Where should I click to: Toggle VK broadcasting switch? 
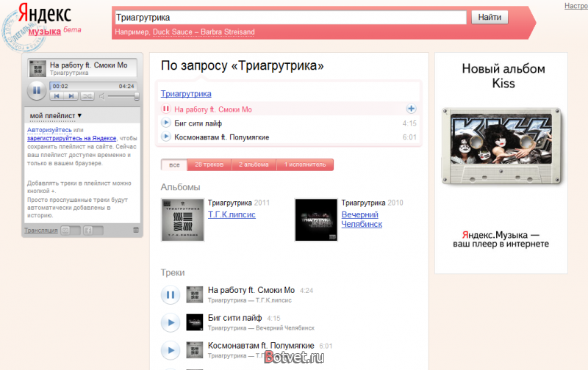pyautogui.click(x=71, y=231)
